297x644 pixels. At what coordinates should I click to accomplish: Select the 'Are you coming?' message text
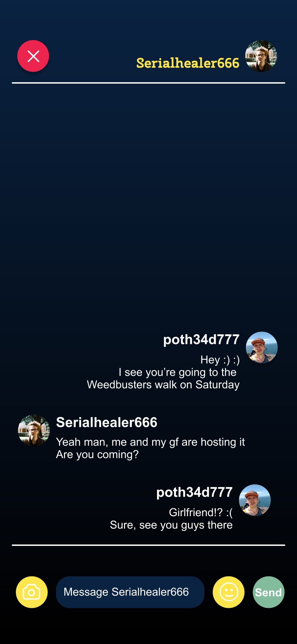[97, 455]
